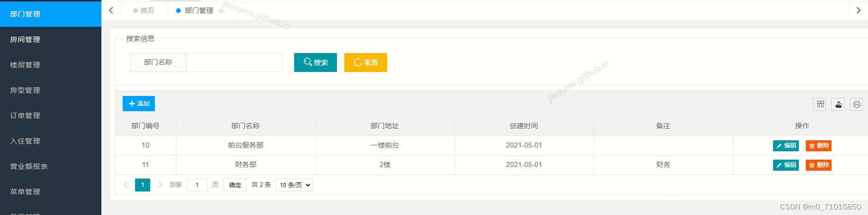This screenshot has width=868, height=215.
Task: Click the 财务部 name cell
Action: [246, 165]
